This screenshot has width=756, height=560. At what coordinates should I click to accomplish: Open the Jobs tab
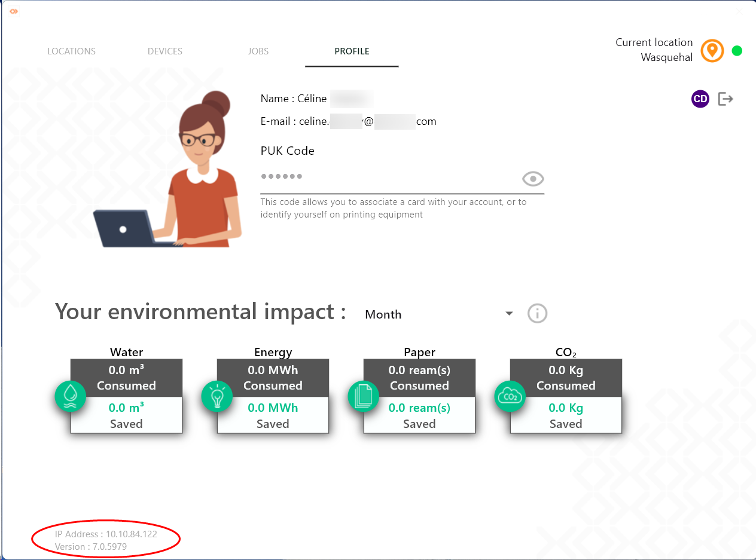(x=258, y=51)
